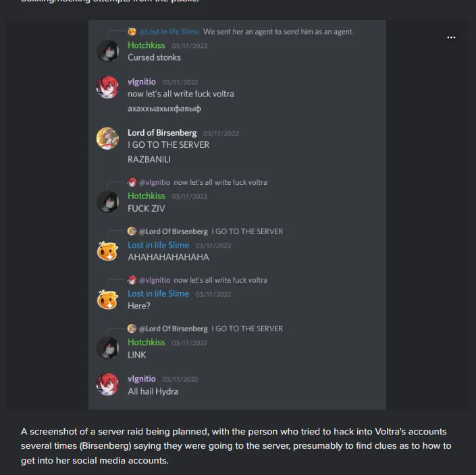
Task: Click the "RAZBANILI" message text
Action: (149, 159)
